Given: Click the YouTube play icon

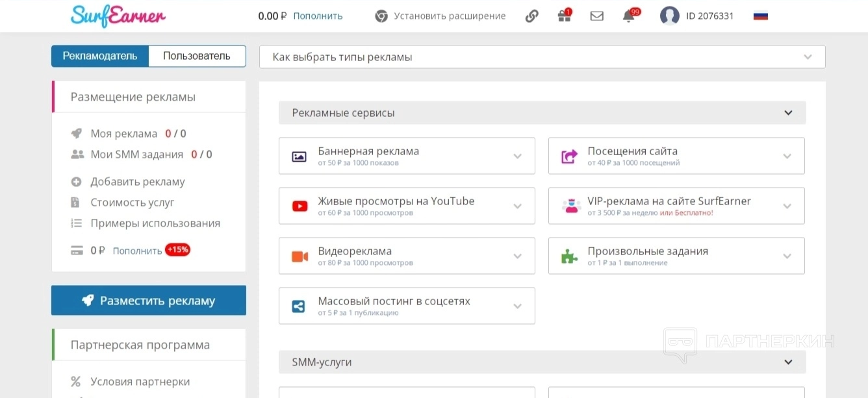Looking at the screenshot, I should point(300,206).
